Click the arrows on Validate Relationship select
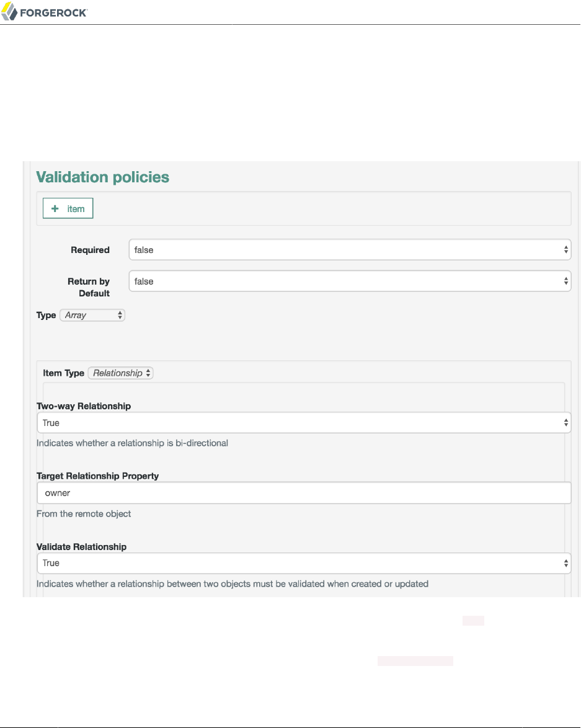Screen dimensions: 581x728 tap(565, 563)
